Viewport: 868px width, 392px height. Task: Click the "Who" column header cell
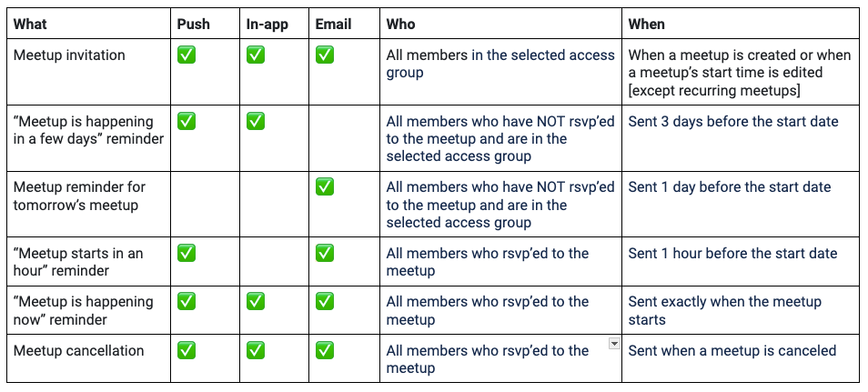[401, 25]
